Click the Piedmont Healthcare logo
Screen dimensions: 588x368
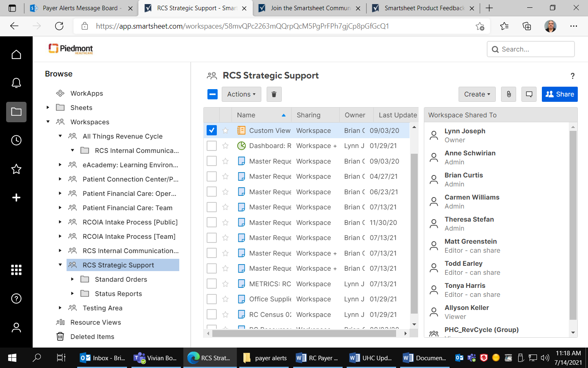(71, 49)
